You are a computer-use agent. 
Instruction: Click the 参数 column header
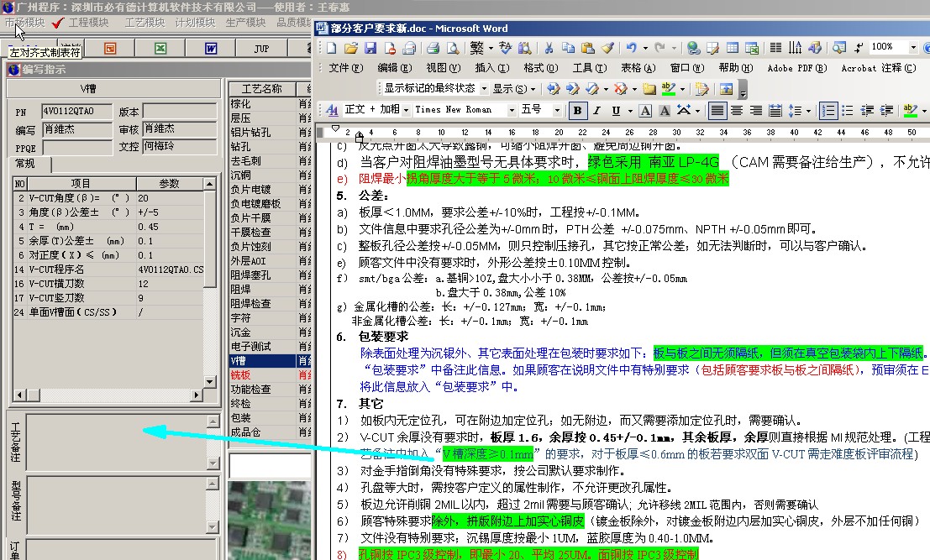[x=169, y=184]
